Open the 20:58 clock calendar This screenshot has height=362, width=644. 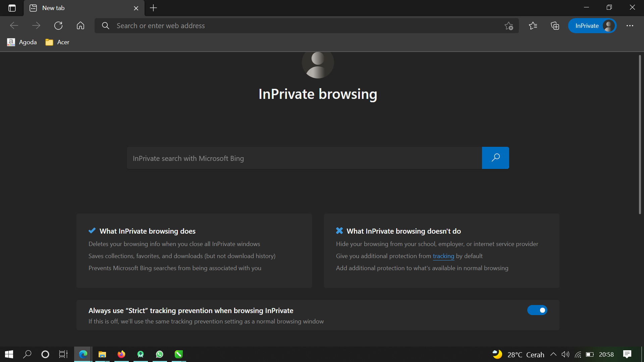tap(606, 354)
